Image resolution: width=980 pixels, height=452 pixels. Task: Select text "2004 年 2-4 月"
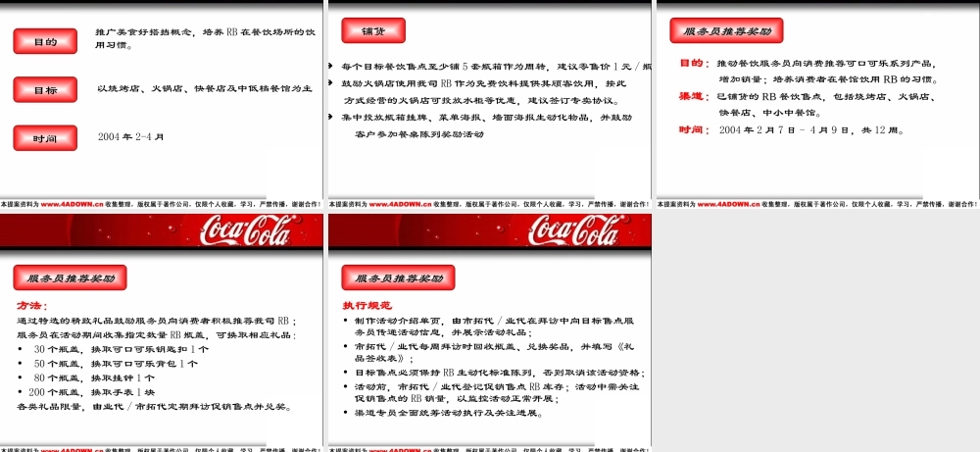131,136
